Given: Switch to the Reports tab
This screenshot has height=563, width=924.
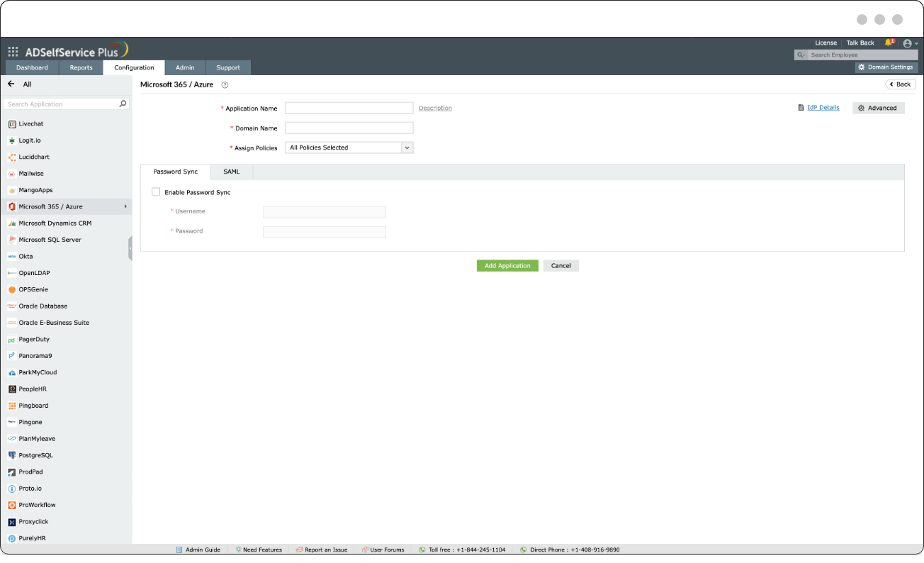Looking at the screenshot, I should [x=81, y=68].
